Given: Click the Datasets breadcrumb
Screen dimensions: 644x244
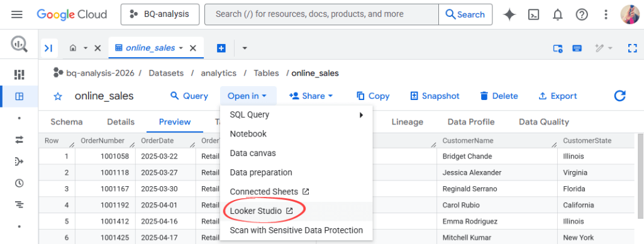Looking at the screenshot, I should (166, 73).
